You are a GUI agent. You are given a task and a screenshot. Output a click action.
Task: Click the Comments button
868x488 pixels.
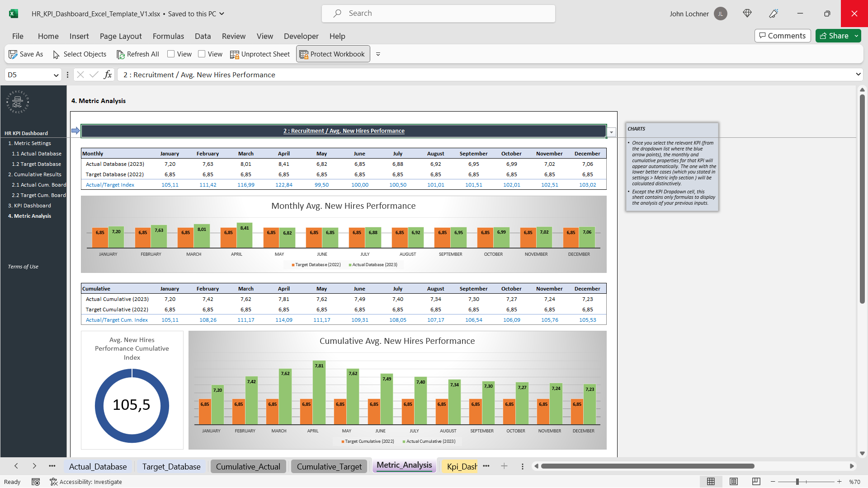point(783,36)
